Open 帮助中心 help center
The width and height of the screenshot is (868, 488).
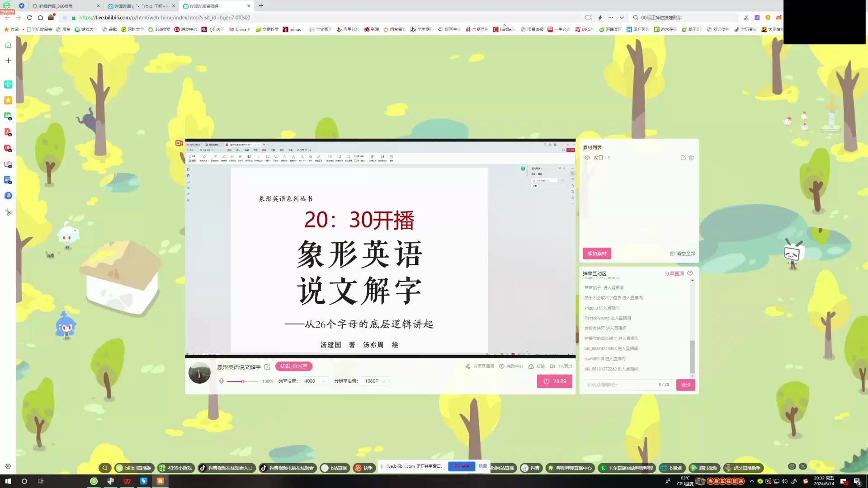coord(511,366)
